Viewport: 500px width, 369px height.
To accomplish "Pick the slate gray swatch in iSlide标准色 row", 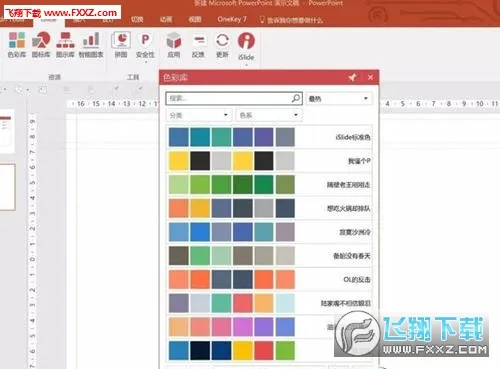I will point(285,137).
